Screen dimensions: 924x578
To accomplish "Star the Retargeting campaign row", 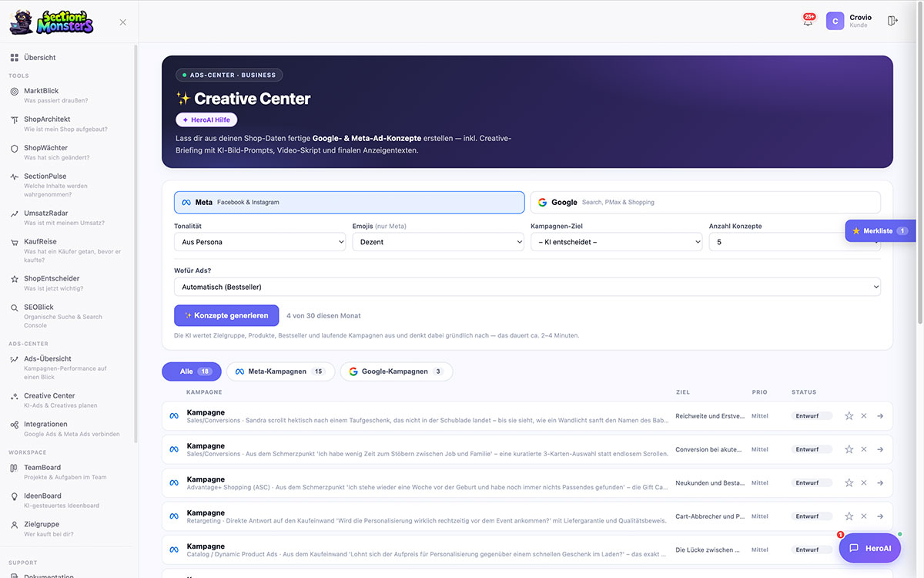I will (849, 516).
